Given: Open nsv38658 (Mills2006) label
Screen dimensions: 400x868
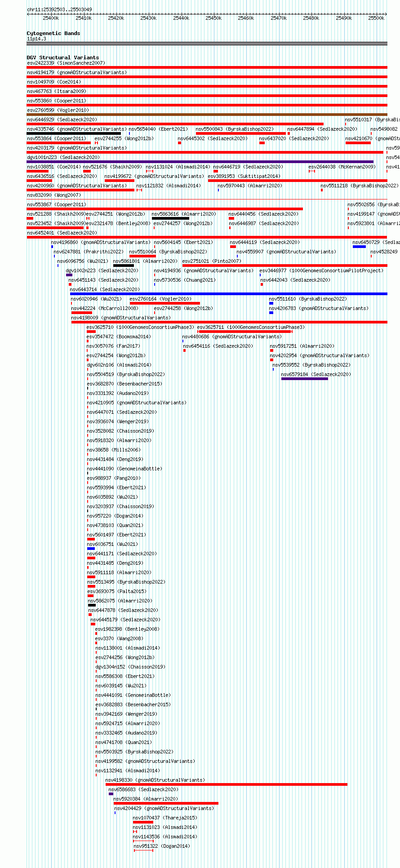Looking at the screenshot, I should pos(114,450).
